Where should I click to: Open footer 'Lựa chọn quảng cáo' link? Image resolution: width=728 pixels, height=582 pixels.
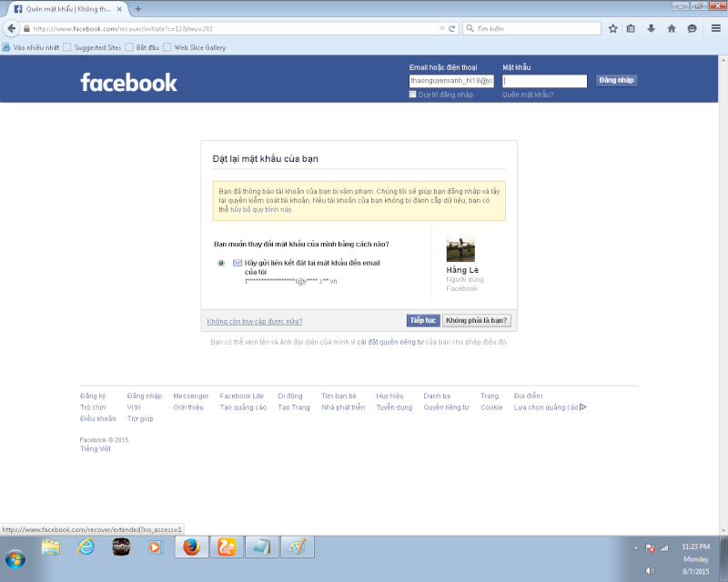550,407
